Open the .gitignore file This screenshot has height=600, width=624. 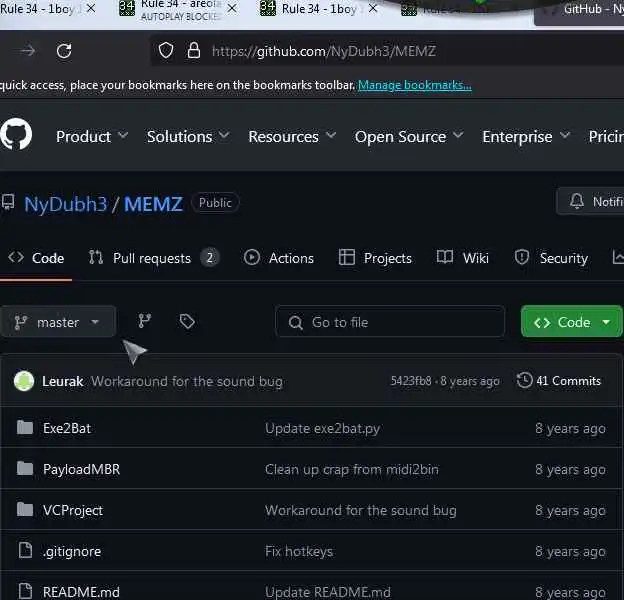click(x=72, y=551)
